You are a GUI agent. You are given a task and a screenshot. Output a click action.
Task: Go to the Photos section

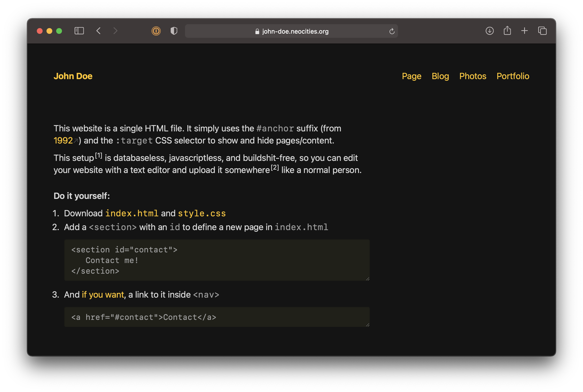click(473, 76)
